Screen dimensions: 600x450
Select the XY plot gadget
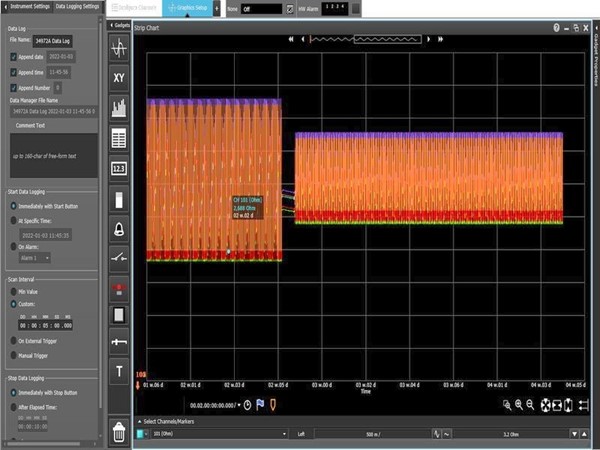[x=119, y=77]
